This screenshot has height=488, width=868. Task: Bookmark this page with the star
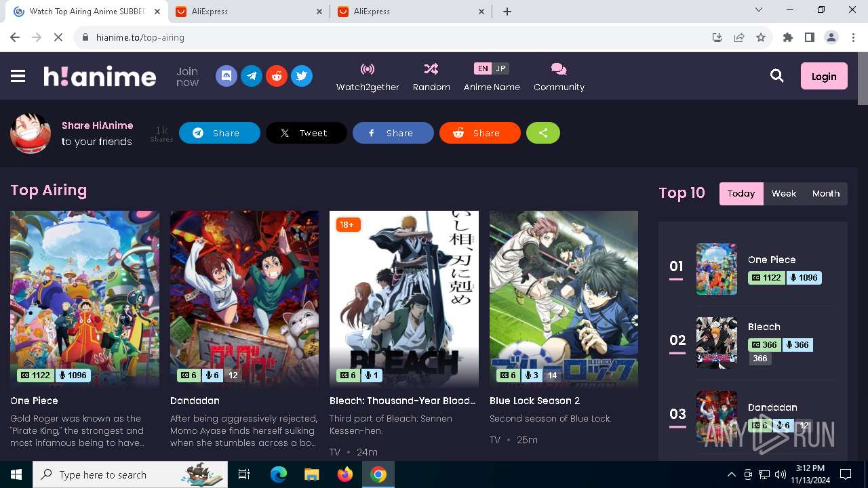coord(761,37)
